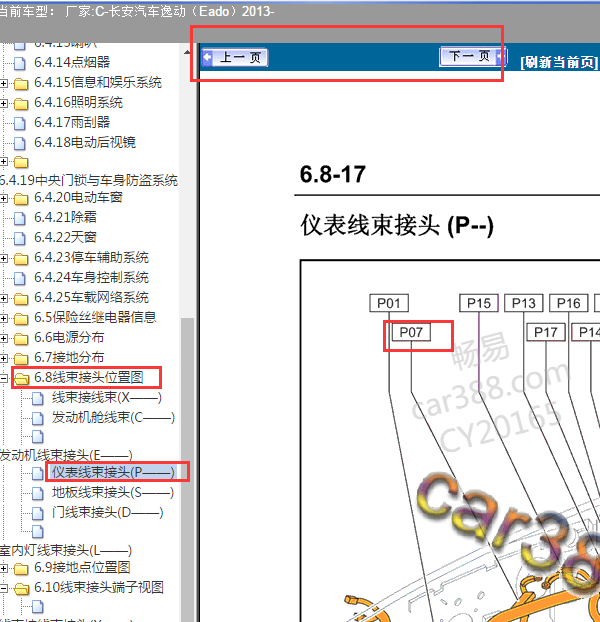Go to previous page with 上一页 button
Viewport: 600px width, 622px height.
[234, 58]
